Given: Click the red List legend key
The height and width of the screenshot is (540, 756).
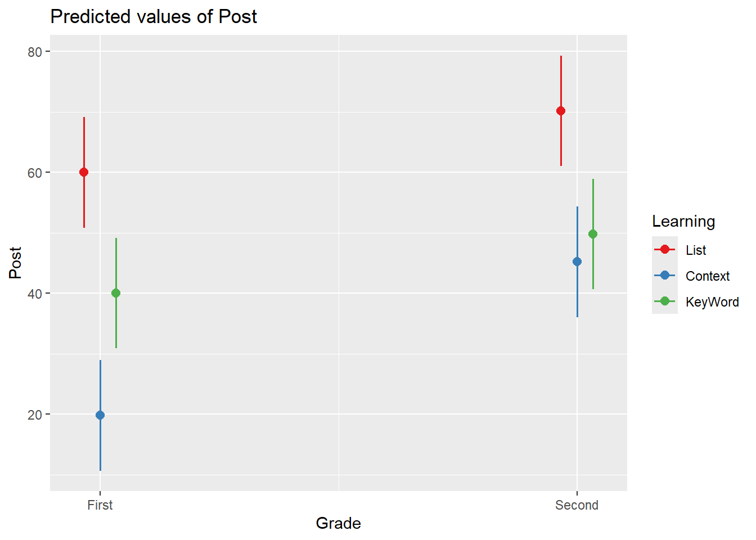Looking at the screenshot, I should pos(665,249).
